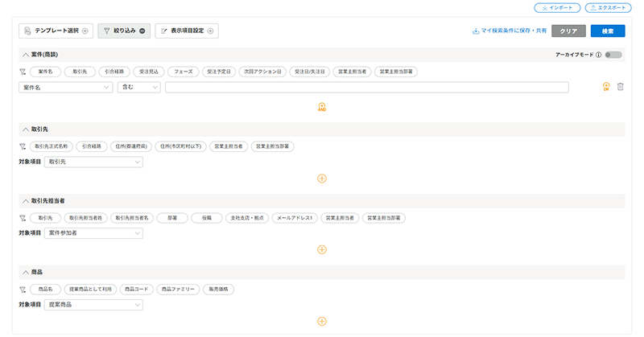The width and height of the screenshot is (644, 337).
Task: Click the search value input next to 含む
Action: coord(367,87)
